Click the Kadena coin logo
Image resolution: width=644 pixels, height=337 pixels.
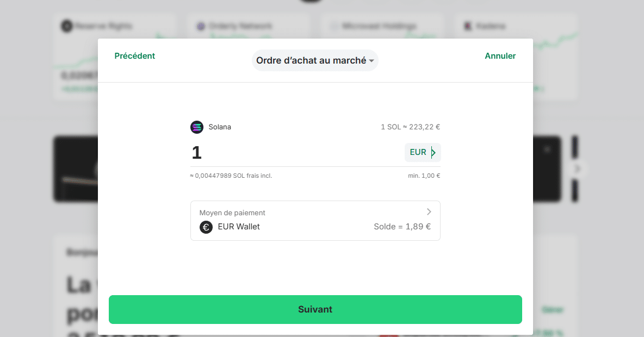pos(467,25)
